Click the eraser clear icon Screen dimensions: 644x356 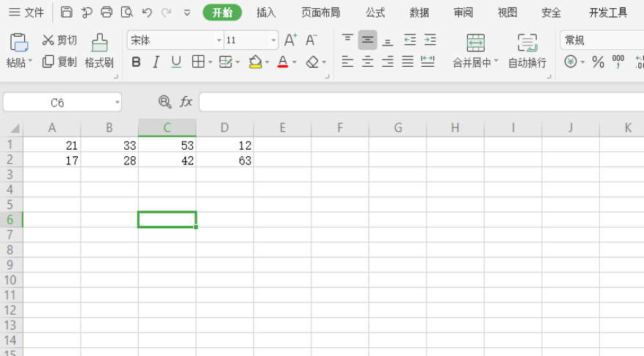(313, 62)
